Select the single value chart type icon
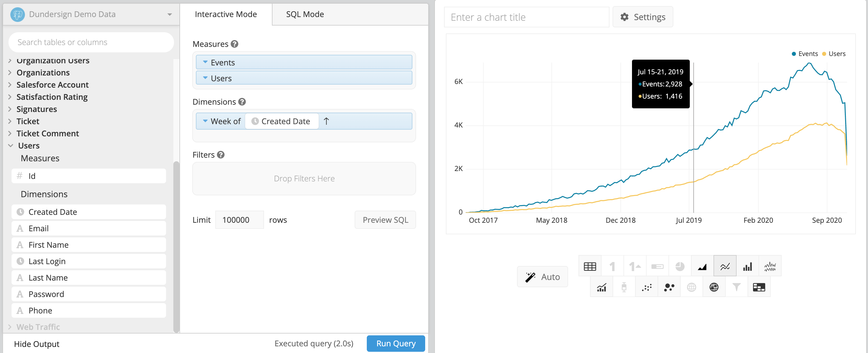868x353 pixels. tap(612, 266)
